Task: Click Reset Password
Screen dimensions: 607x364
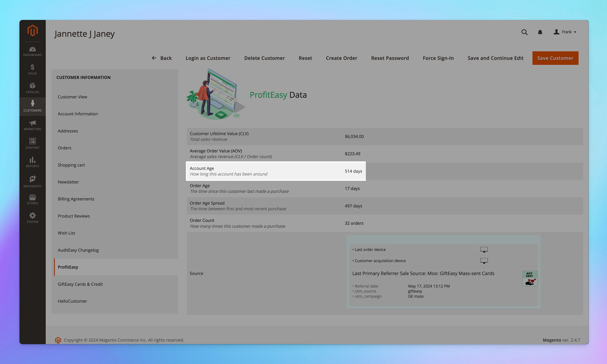Action: (390, 58)
